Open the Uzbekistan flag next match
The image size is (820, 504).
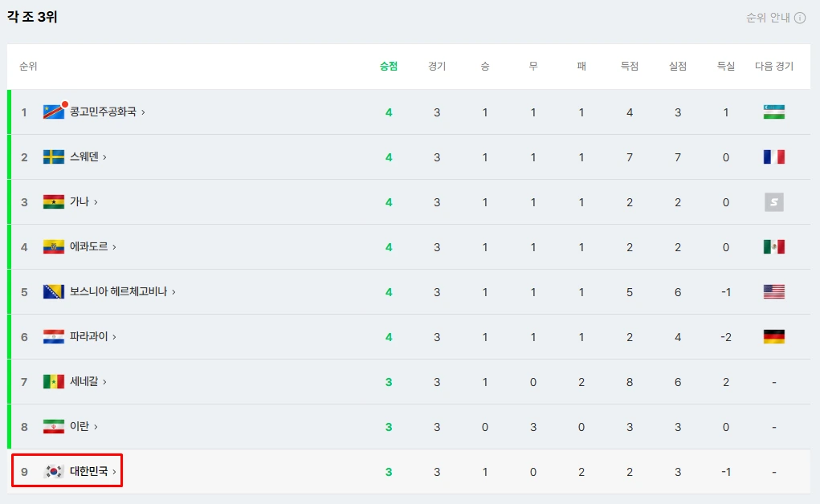774,112
